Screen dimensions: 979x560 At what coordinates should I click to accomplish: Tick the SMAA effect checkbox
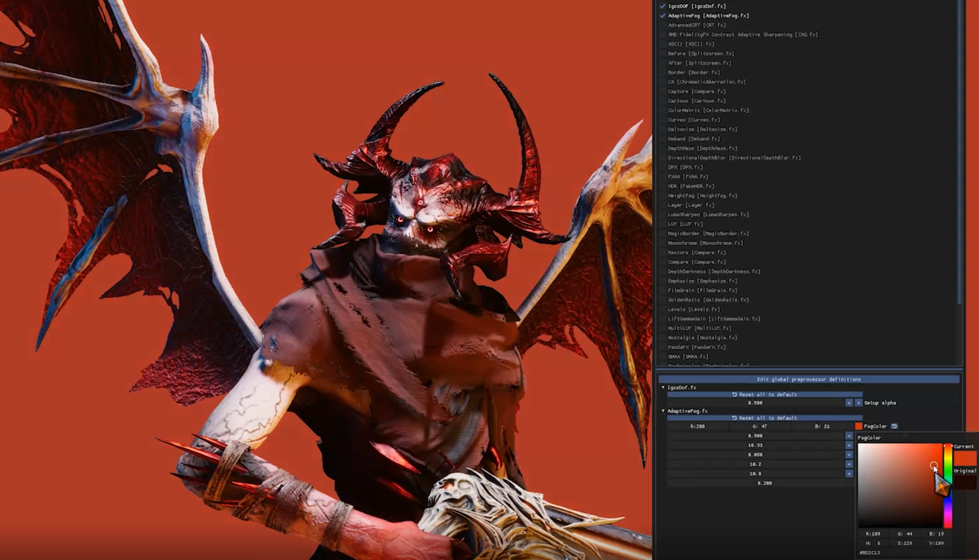click(662, 357)
